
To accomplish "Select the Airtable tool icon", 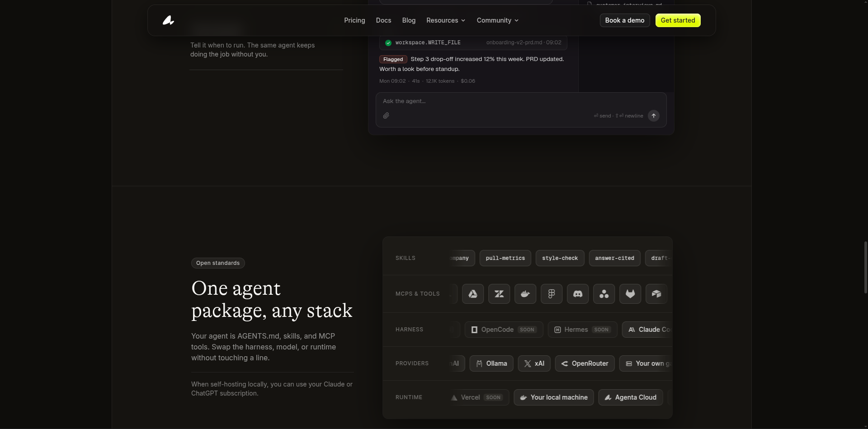I will click(x=656, y=294).
